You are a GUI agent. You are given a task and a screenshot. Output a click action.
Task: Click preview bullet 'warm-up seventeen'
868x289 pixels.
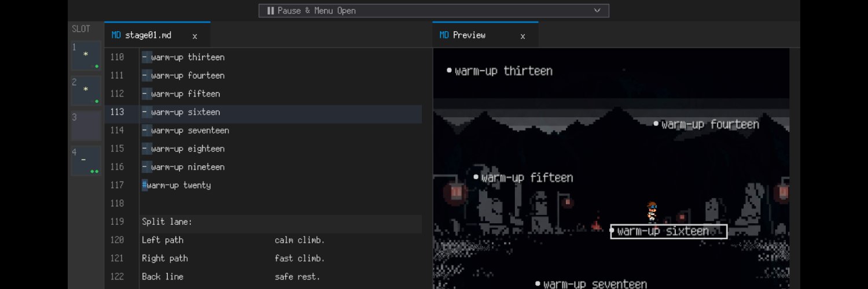[x=591, y=284]
